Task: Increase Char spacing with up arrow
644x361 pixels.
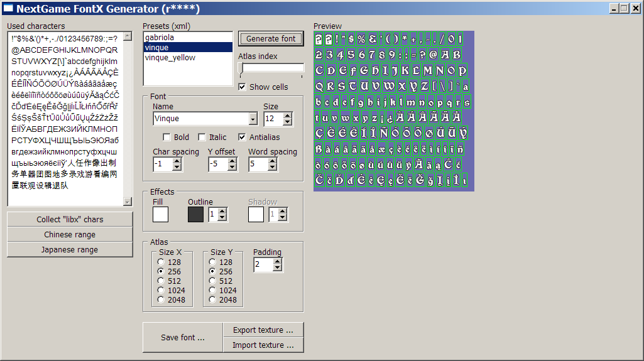Action: click(177, 161)
